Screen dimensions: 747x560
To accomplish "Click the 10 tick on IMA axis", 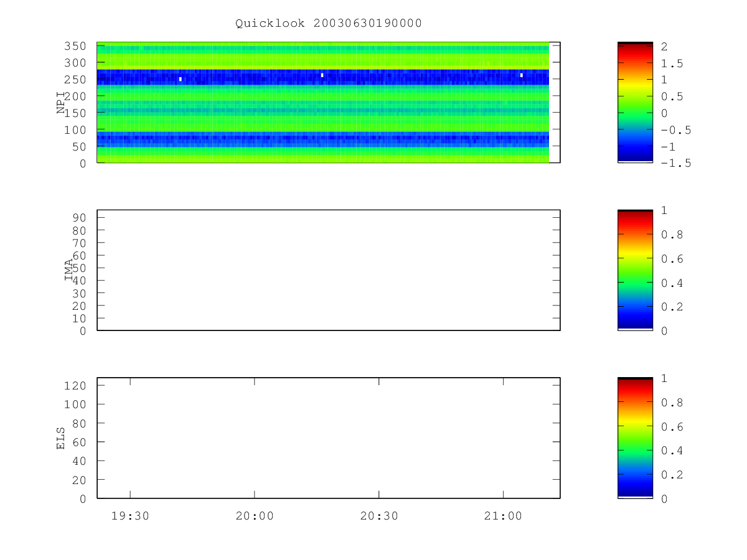I will [80, 318].
